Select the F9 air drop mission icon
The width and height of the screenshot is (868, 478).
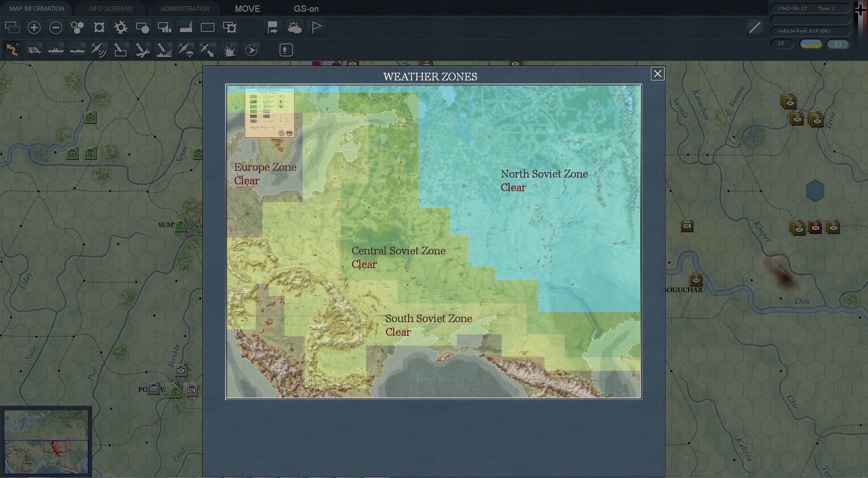pyautogui.click(x=185, y=50)
